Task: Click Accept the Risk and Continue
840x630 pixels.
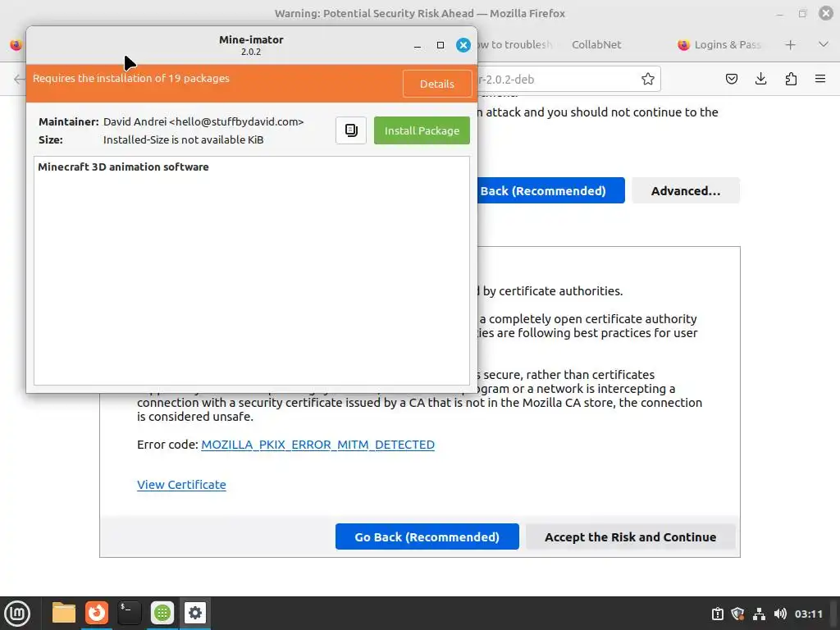Action: point(631,536)
